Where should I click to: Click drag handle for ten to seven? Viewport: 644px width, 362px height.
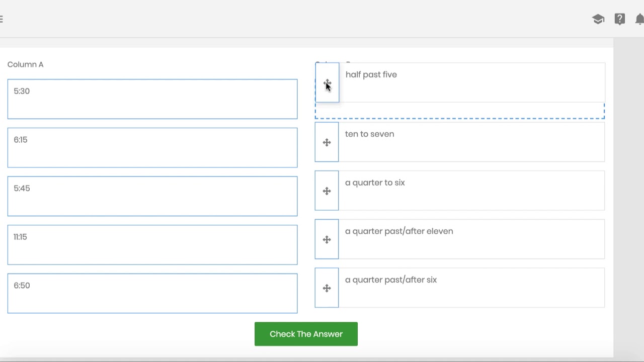click(327, 142)
